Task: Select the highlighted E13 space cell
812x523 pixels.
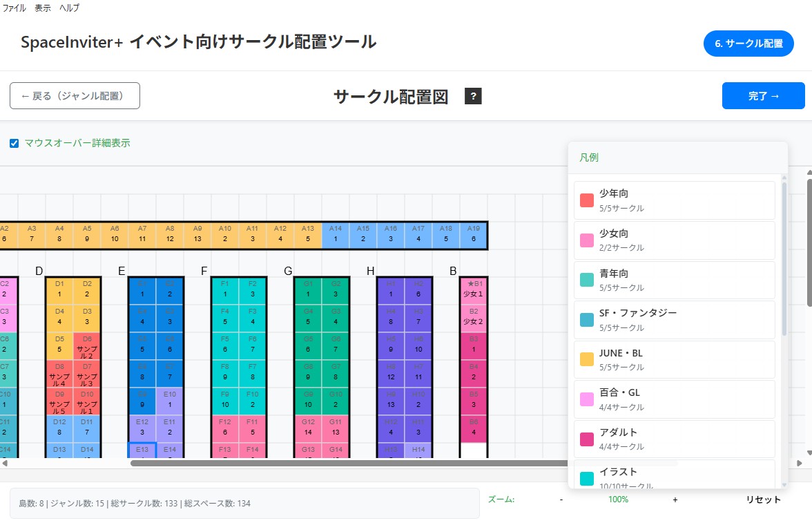Action: [143, 450]
